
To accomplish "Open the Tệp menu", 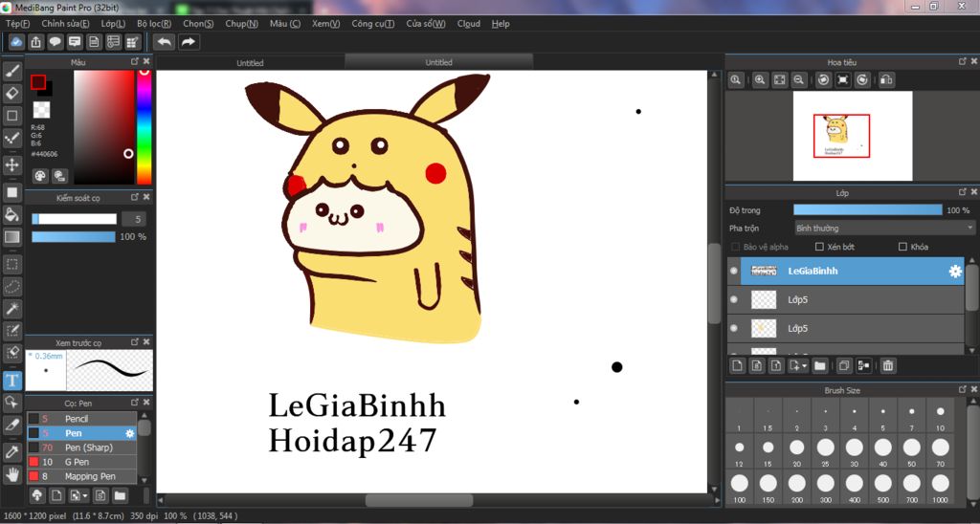I will (x=17, y=24).
